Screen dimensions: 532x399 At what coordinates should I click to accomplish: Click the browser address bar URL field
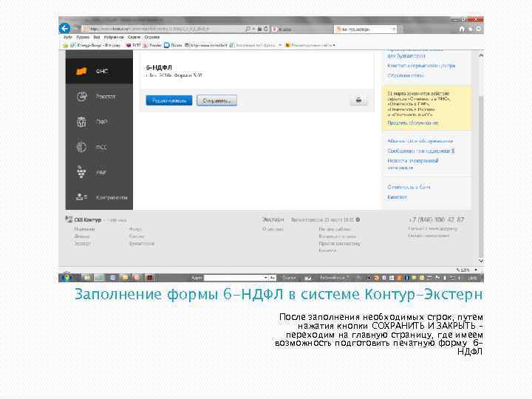163,29
